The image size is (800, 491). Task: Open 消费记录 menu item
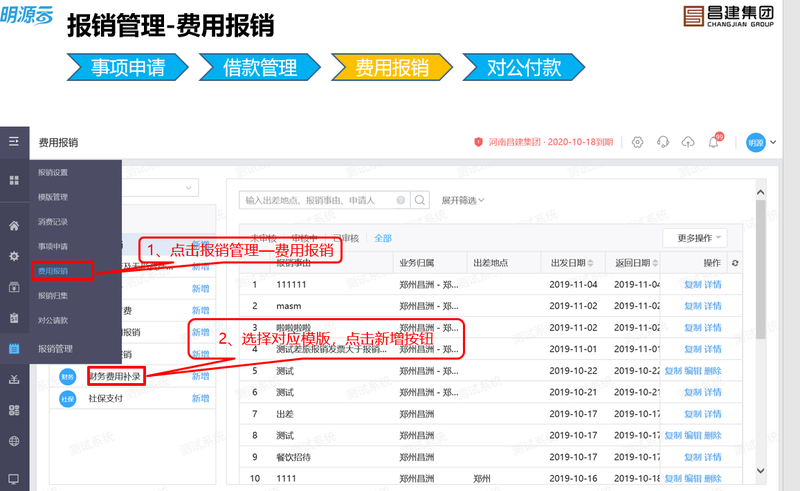(53, 222)
